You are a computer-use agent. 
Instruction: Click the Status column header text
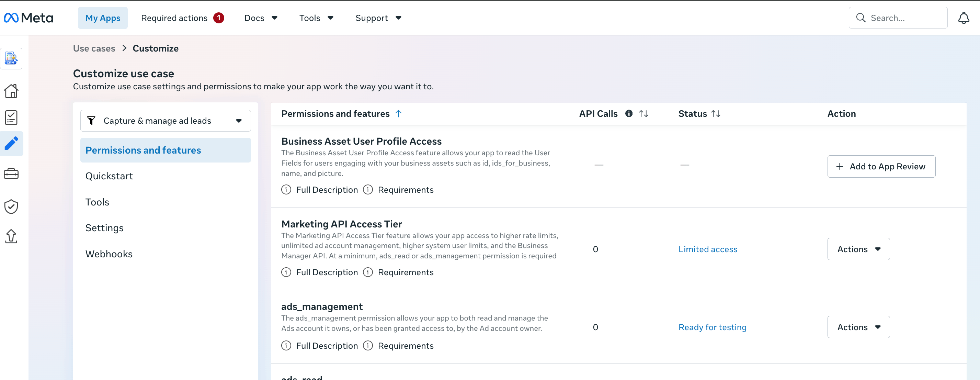[692, 113]
